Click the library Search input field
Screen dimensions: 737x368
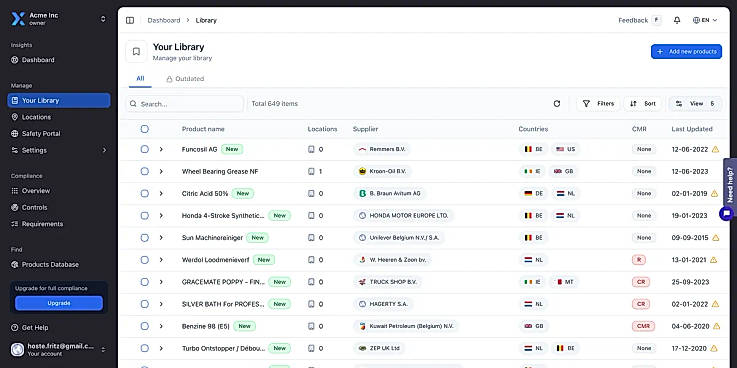pyautogui.click(x=185, y=103)
